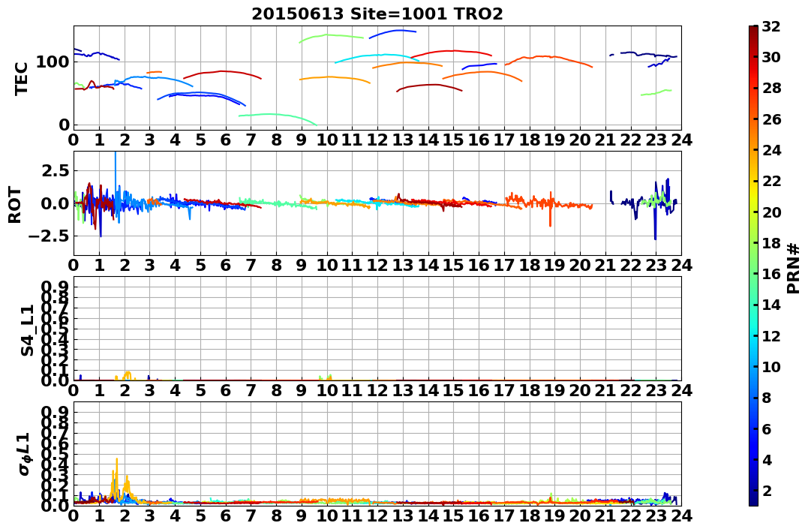Screen dimensions: 808x532
Task: Click hour 23 tick under the σφL1 panel
Action: tap(656, 515)
